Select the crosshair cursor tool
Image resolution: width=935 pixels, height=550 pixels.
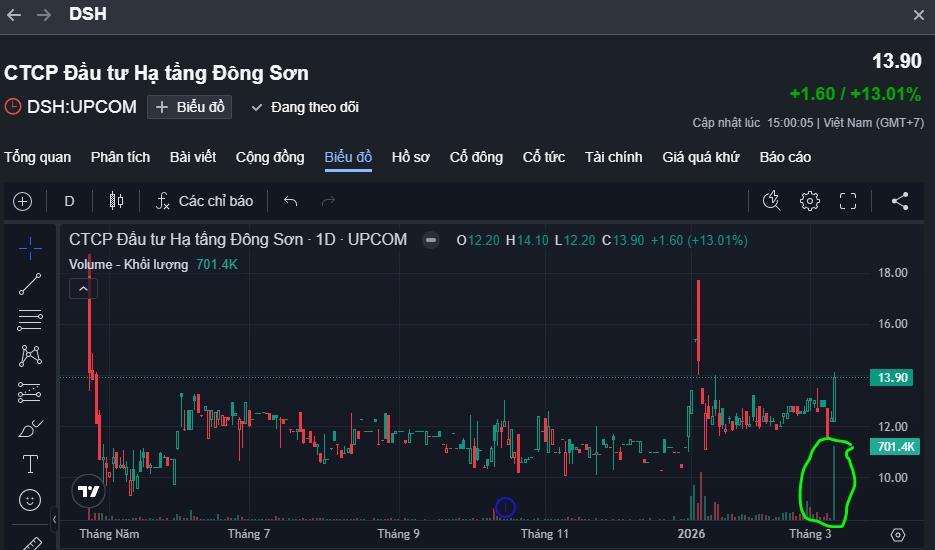pyautogui.click(x=30, y=246)
